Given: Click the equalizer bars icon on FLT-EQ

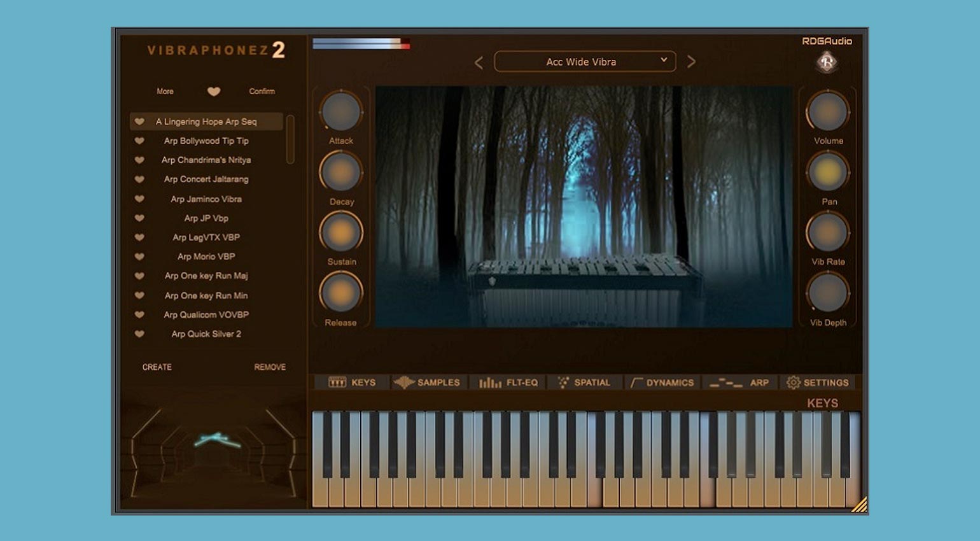Looking at the screenshot, I should click(x=490, y=382).
